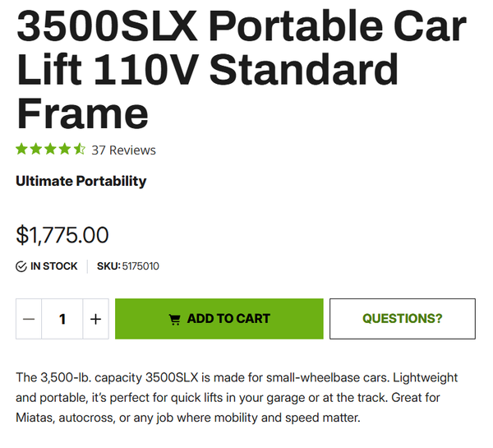The image size is (493, 448).
Task: Click the quantity input field
Action: 62,319
